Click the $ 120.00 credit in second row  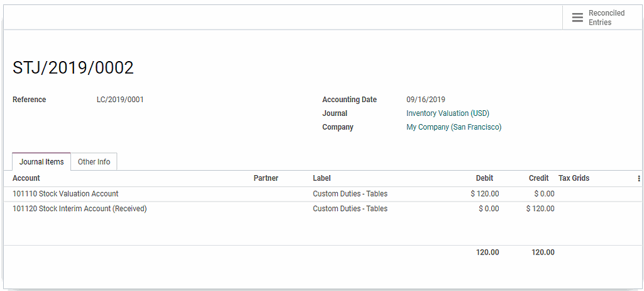tap(540, 208)
